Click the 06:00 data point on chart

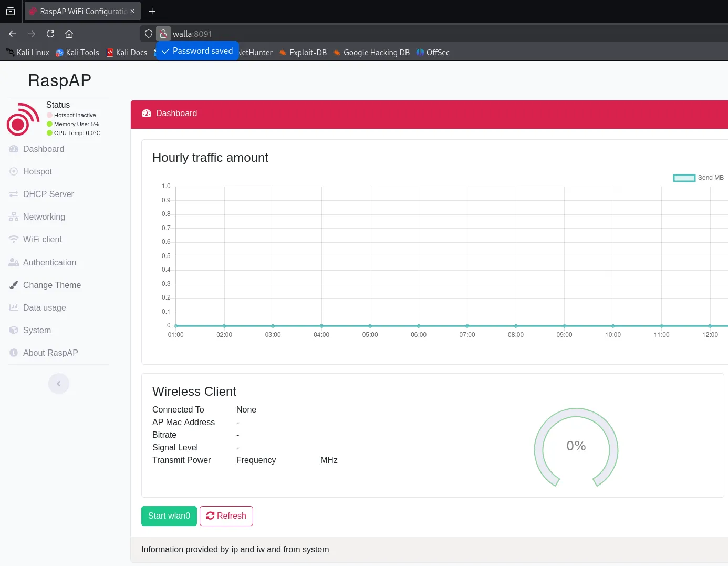pyautogui.click(x=419, y=326)
